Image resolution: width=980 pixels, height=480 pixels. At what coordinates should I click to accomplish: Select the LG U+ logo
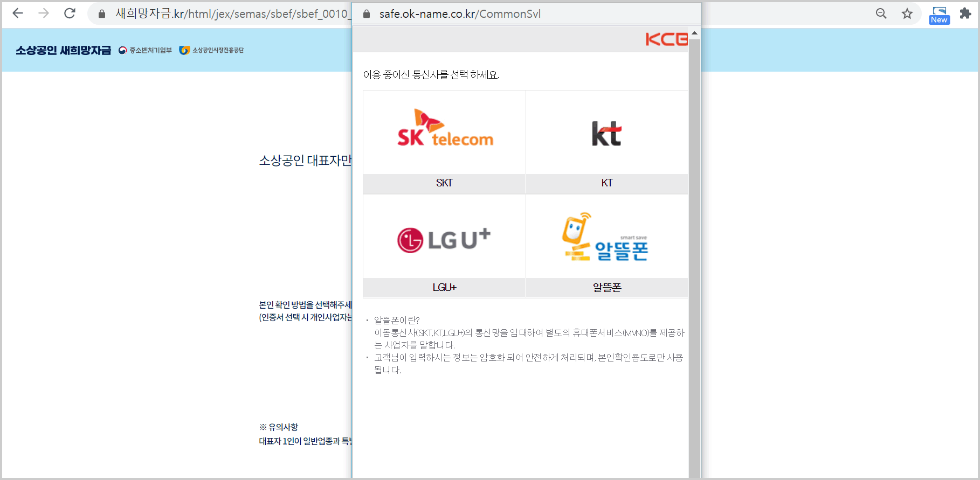click(x=444, y=240)
